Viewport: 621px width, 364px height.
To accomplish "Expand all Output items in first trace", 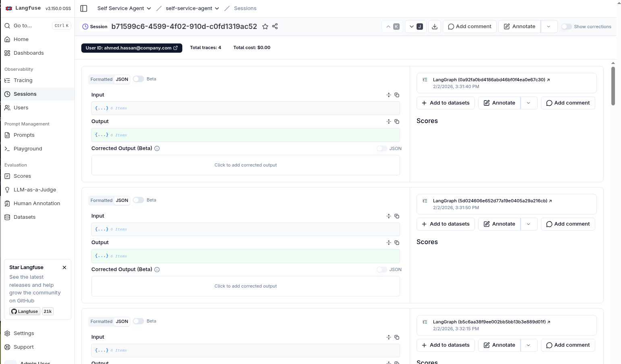I will (389, 121).
